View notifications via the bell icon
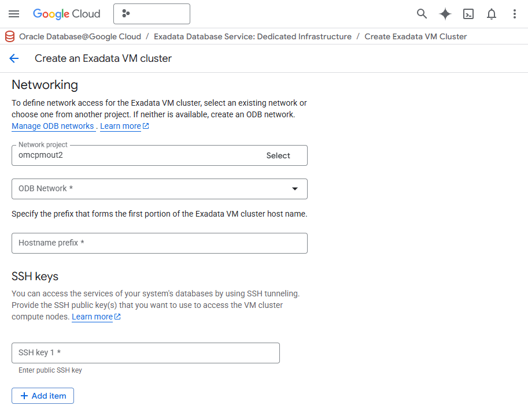Screen dimensions: 528x420 tap(491, 13)
